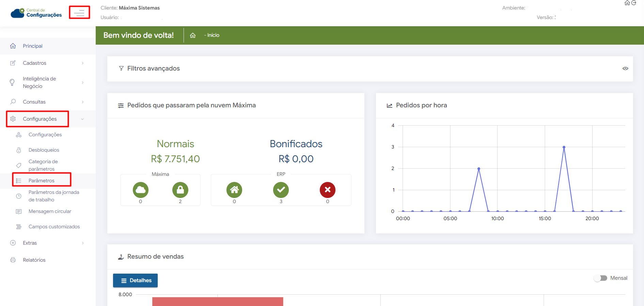Collapse the Configurações menu section
The image size is (644, 306).
pos(40,119)
